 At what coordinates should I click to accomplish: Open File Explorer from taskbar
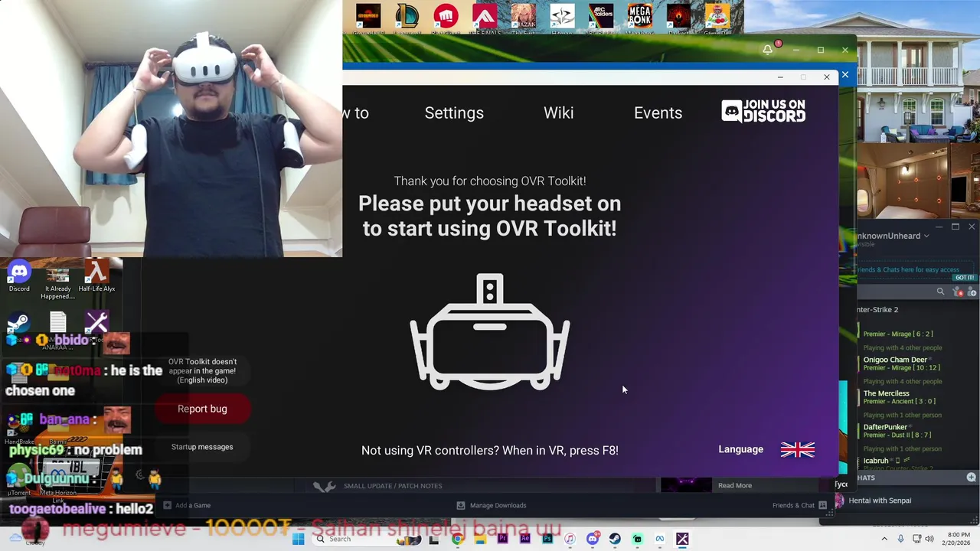click(x=480, y=539)
